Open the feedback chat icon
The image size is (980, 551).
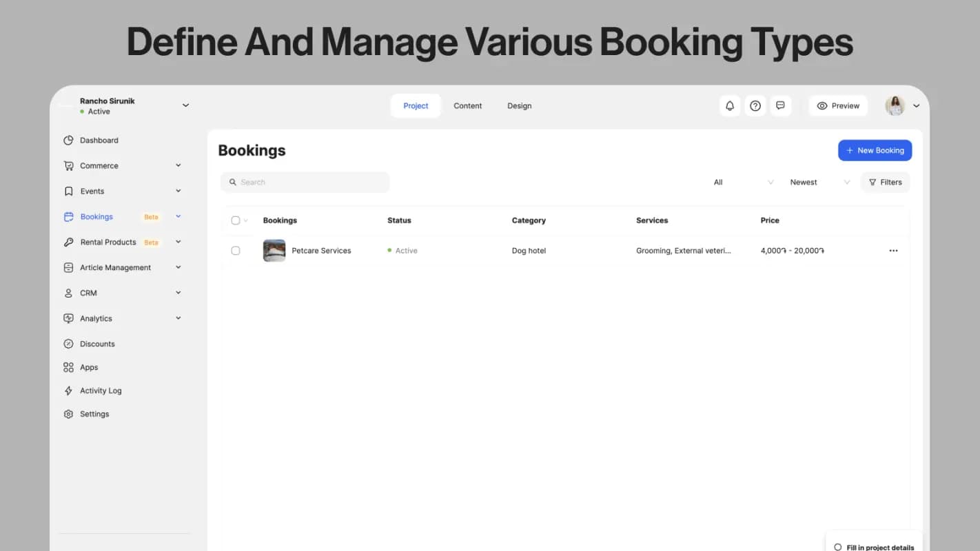pos(780,105)
